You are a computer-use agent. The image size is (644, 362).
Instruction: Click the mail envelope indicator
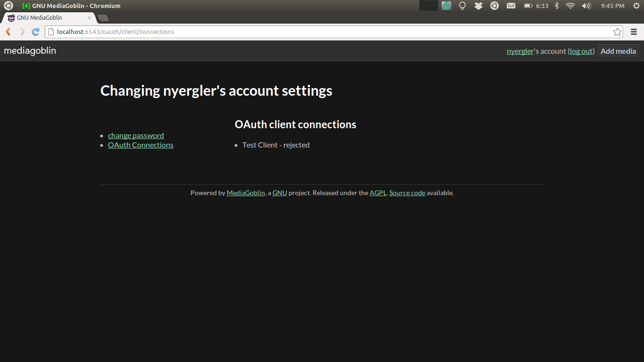point(511,6)
